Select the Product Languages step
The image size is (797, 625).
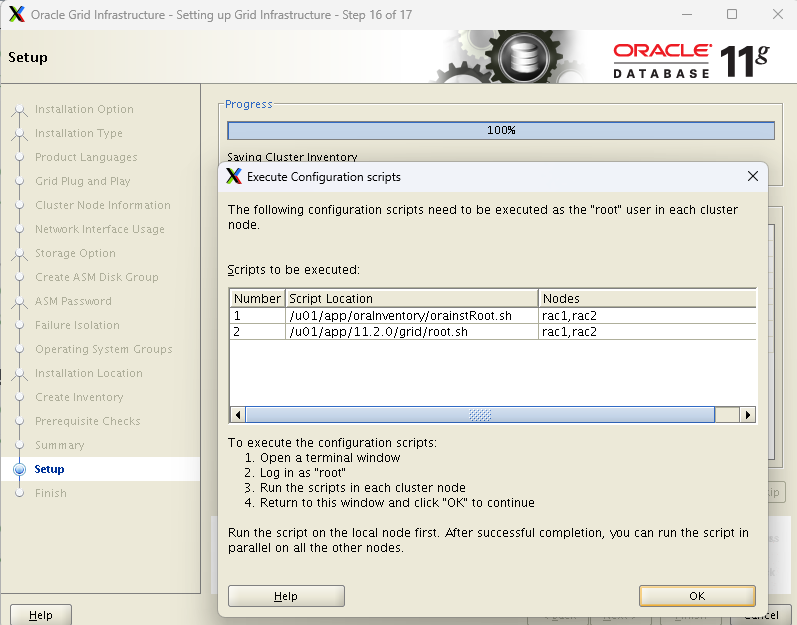point(86,157)
